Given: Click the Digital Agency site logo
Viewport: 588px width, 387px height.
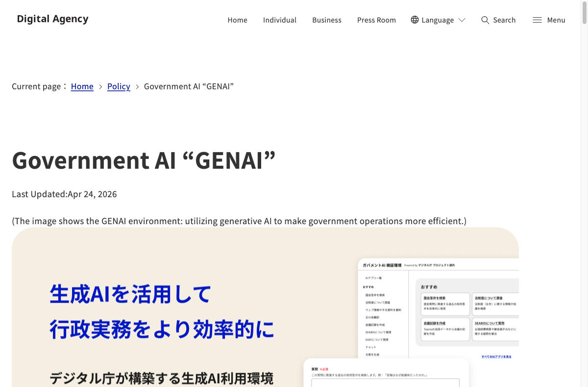Looking at the screenshot, I should click(52, 19).
